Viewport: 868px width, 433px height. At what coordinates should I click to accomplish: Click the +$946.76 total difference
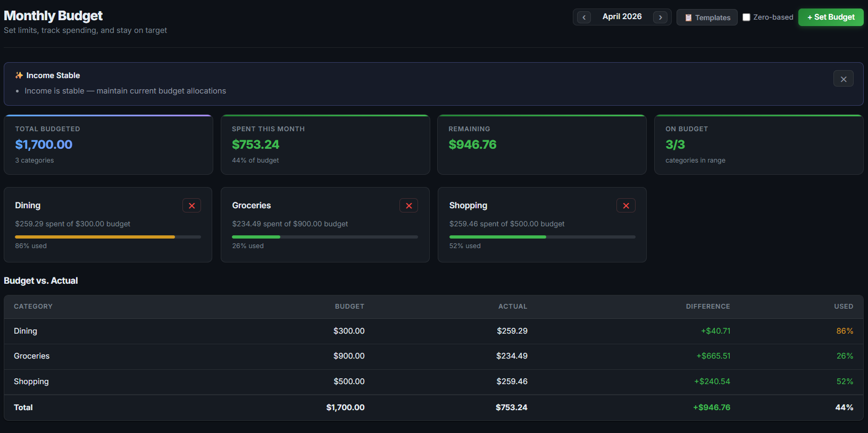(x=712, y=407)
